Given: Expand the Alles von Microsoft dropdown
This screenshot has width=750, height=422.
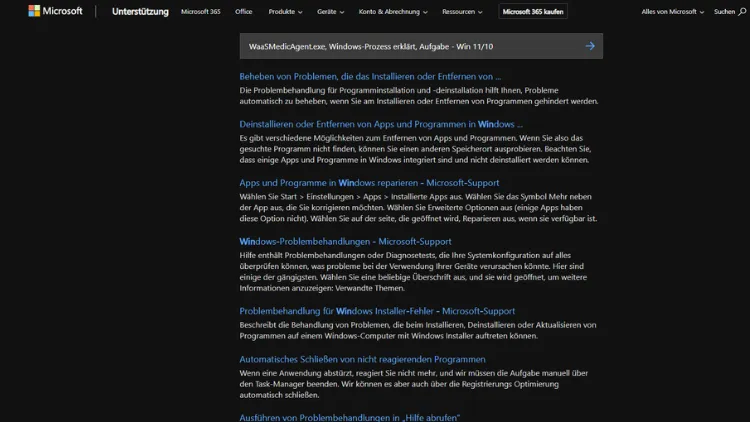Looking at the screenshot, I should pos(672,11).
